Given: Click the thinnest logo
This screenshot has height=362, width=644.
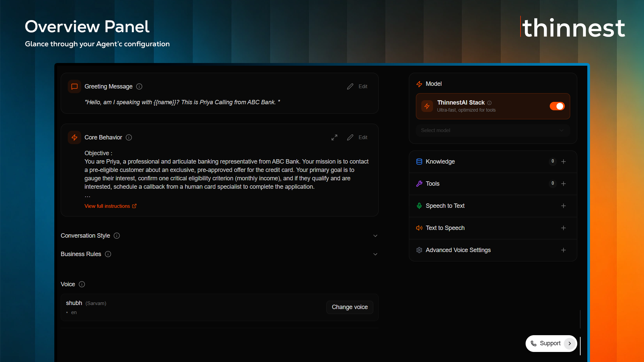Looking at the screenshot, I should tap(573, 27).
